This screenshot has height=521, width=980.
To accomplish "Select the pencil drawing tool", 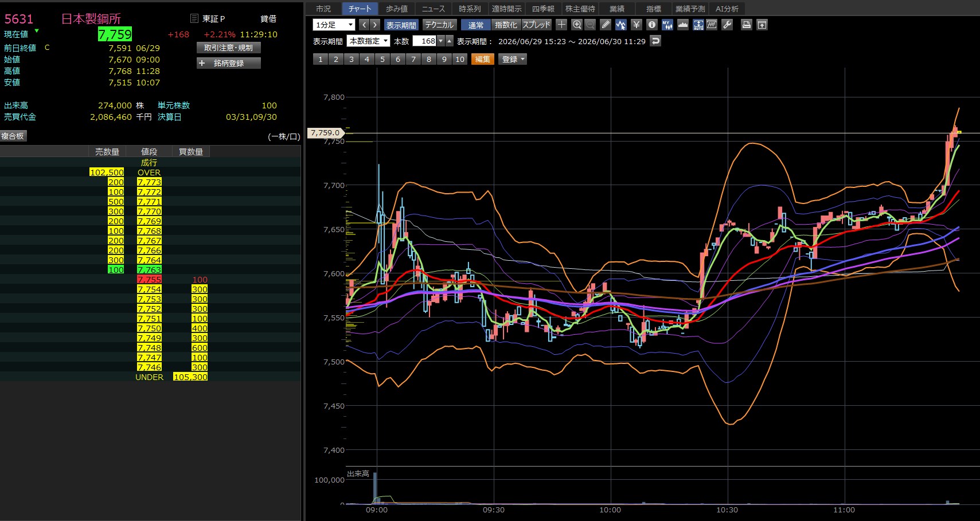I will 606,25.
